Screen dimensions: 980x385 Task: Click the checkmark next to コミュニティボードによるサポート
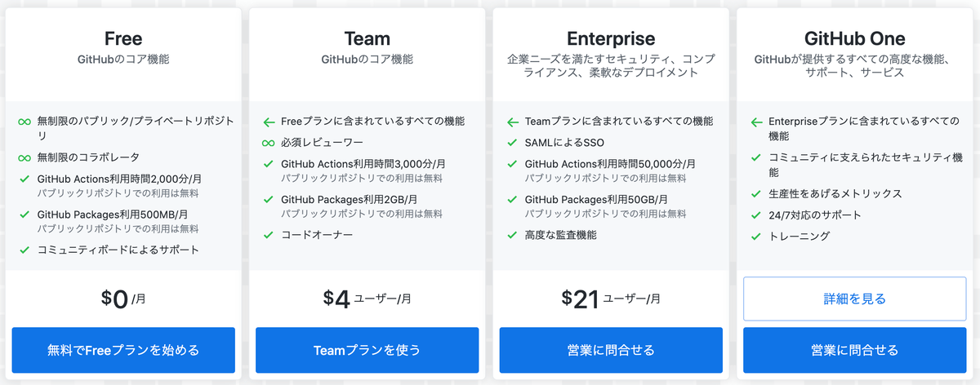click(x=24, y=250)
